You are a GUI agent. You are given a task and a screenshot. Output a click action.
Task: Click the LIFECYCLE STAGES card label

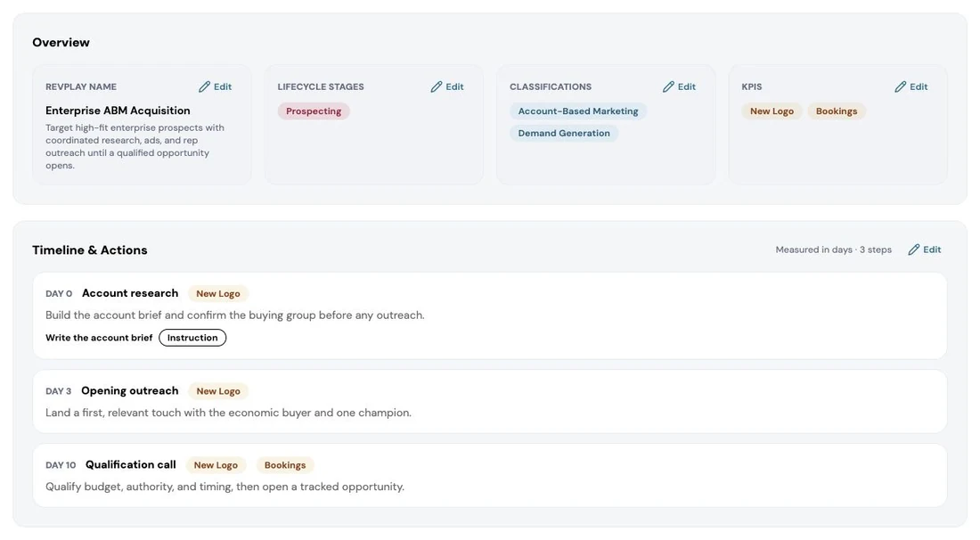321,86
